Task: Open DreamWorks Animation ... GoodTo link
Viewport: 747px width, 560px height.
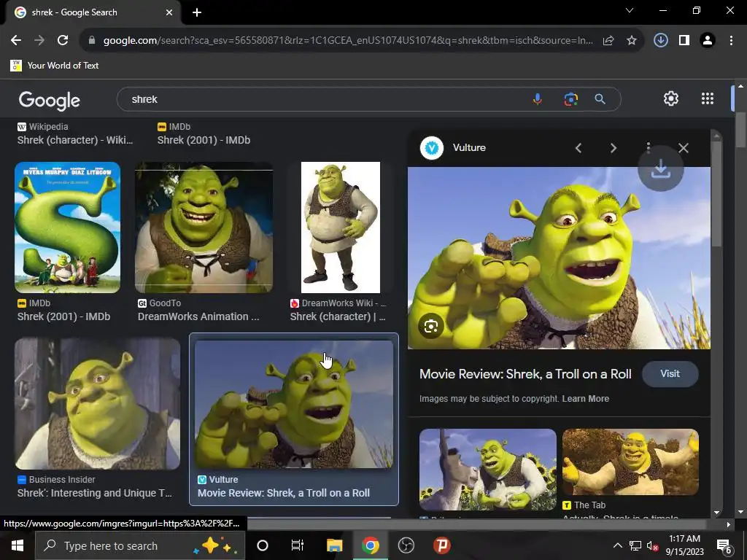Action: [198, 316]
